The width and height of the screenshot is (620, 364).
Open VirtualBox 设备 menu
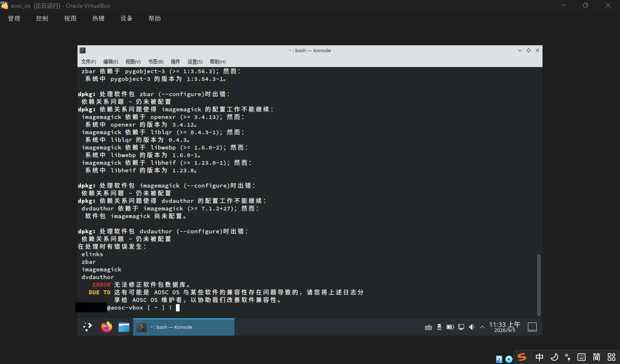click(127, 18)
